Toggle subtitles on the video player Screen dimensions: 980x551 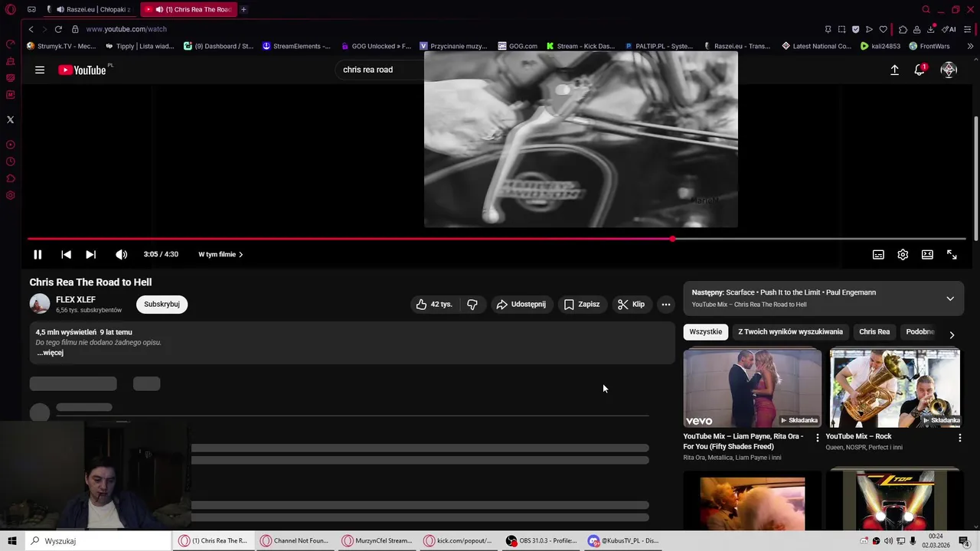click(878, 255)
